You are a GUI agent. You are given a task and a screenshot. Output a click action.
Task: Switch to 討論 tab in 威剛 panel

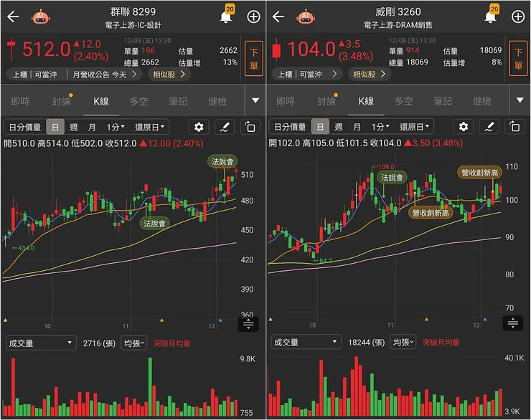coord(326,101)
